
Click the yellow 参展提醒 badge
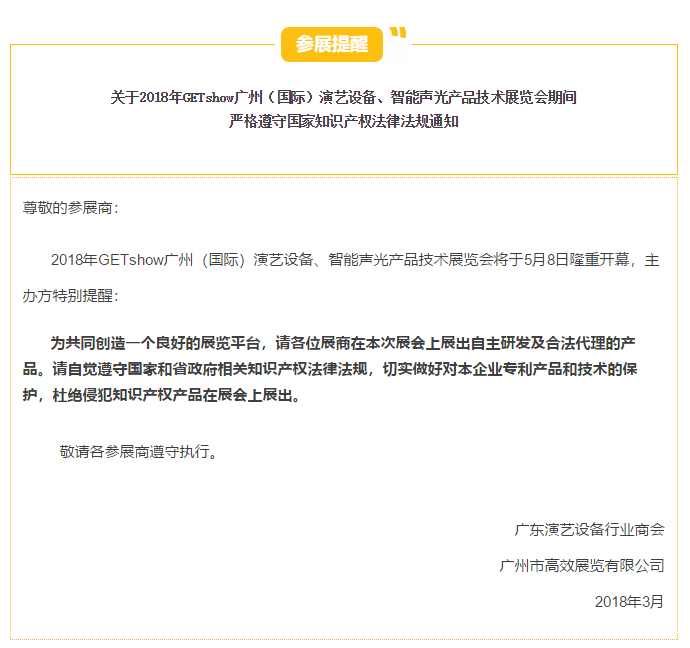[x=331, y=44]
